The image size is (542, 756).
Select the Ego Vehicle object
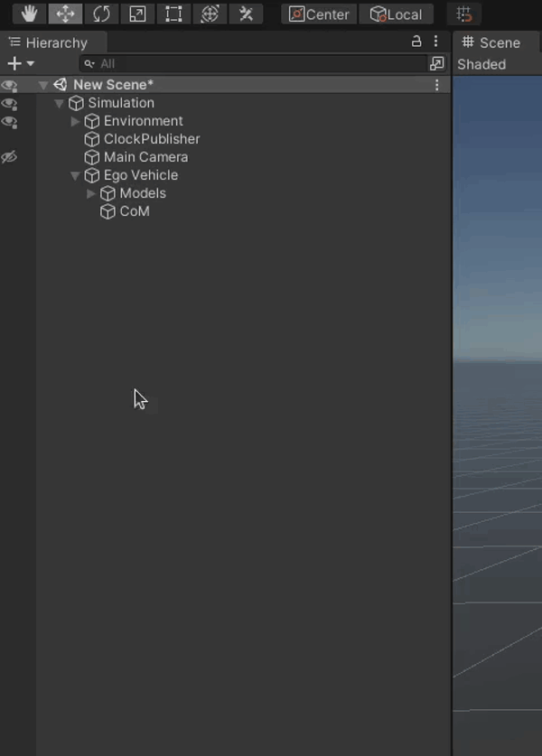pyautogui.click(x=141, y=175)
